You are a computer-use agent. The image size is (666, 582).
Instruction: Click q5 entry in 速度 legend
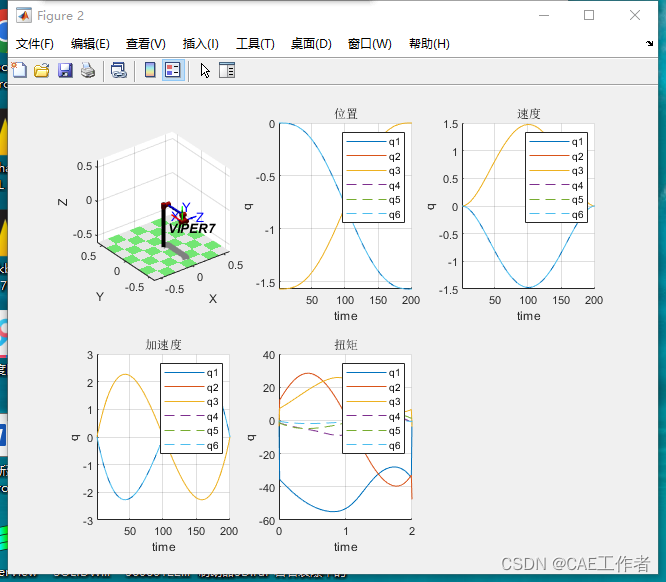[x=556, y=200]
